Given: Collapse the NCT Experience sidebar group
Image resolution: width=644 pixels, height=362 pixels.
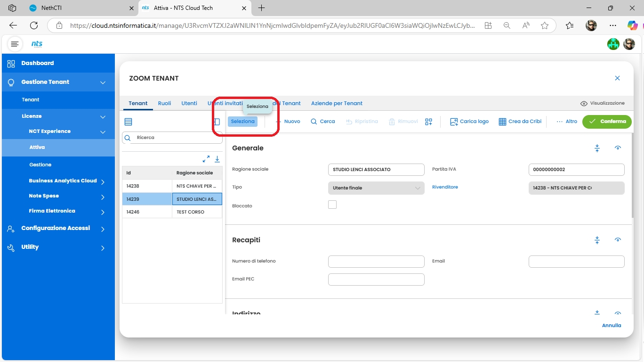Looking at the screenshot, I should [103, 132].
